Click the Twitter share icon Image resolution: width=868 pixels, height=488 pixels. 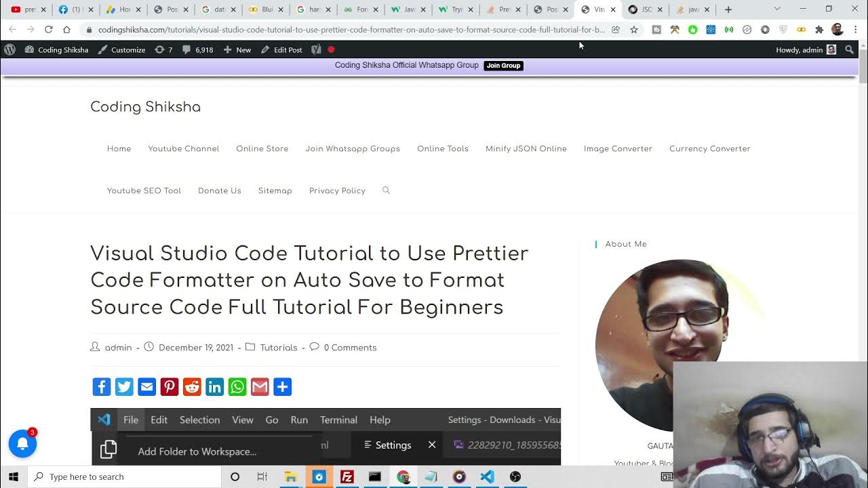click(124, 387)
